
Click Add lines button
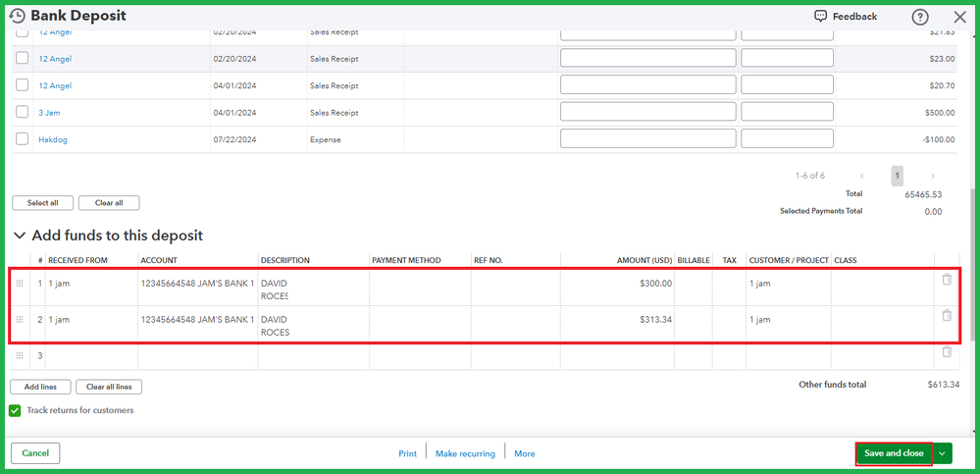click(40, 387)
